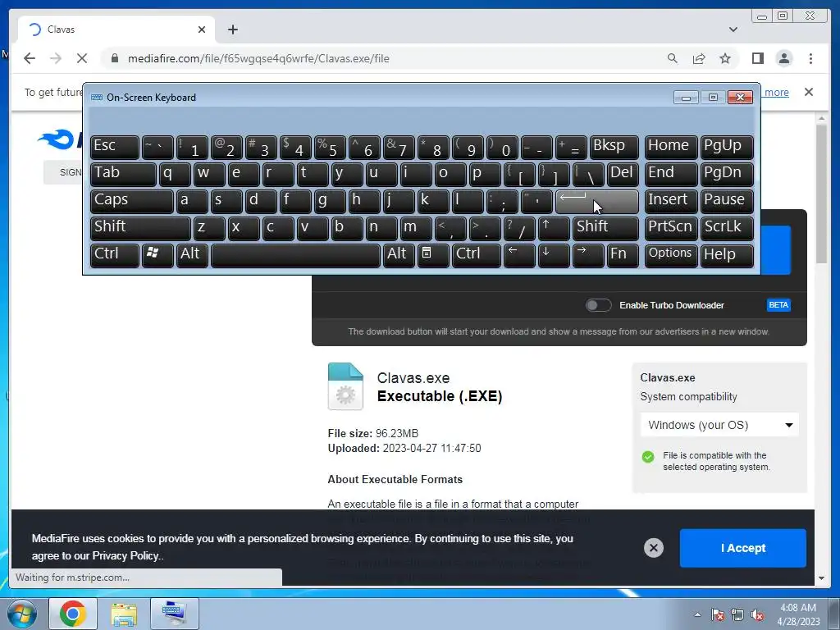Click the Bksp key on the On-Screen Keyboard
This screenshot has width=840, height=630.
coord(614,148)
